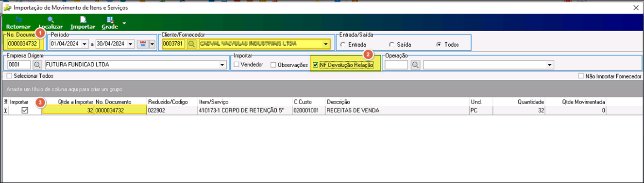Click the 410173-1 CORPO DE RETENÇÃO 5'' cell

(245, 110)
